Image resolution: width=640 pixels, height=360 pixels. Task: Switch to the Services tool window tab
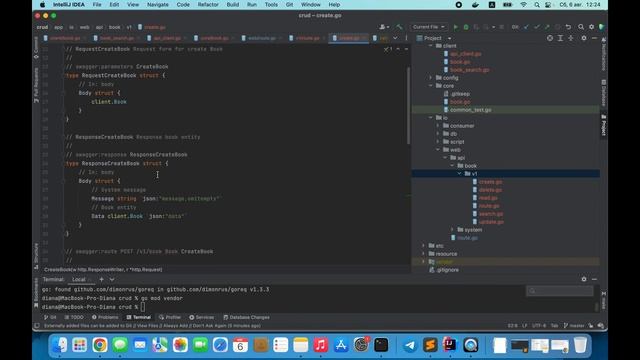[x=202, y=317]
